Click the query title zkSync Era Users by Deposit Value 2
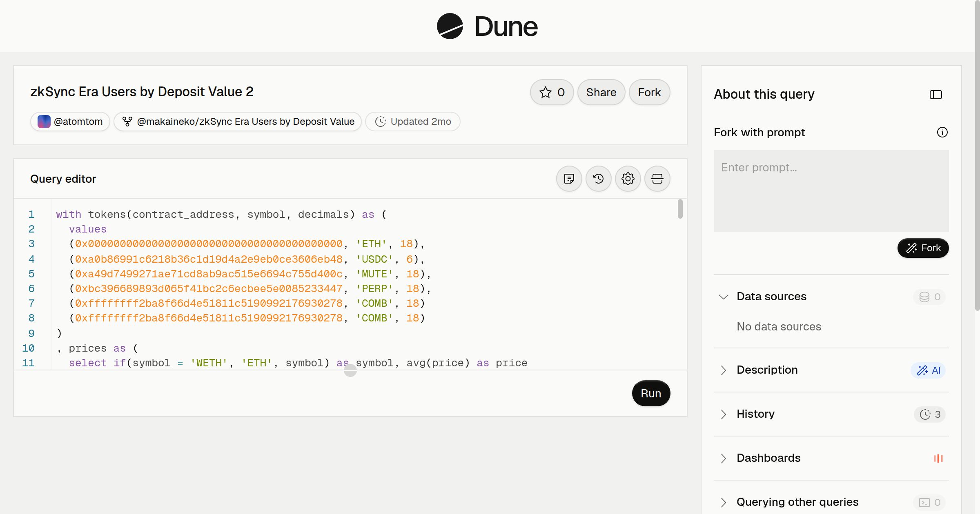This screenshot has height=514, width=980. pos(142,92)
